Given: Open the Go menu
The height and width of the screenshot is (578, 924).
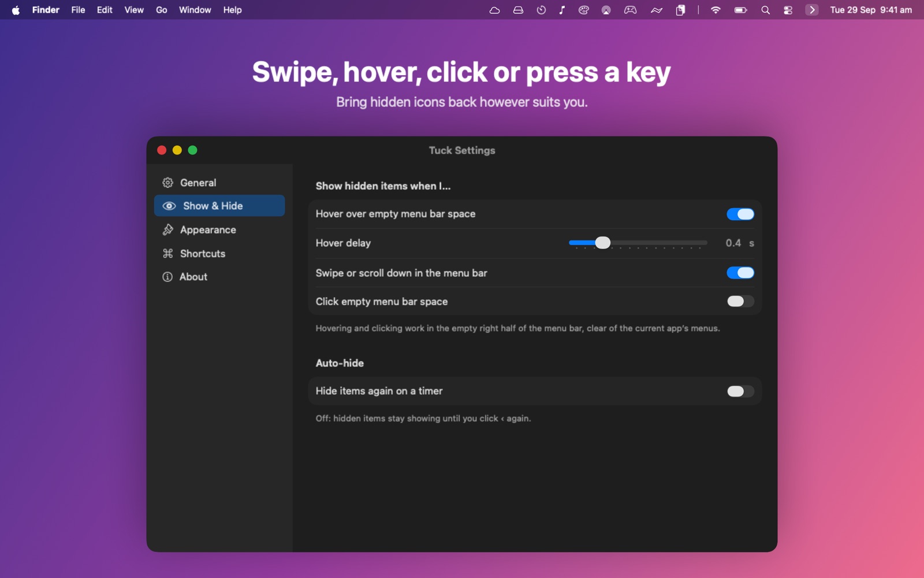Looking at the screenshot, I should [x=162, y=10].
